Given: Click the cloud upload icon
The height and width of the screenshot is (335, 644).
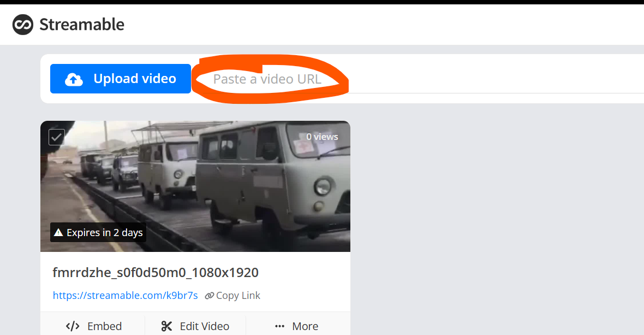Looking at the screenshot, I should [x=74, y=79].
